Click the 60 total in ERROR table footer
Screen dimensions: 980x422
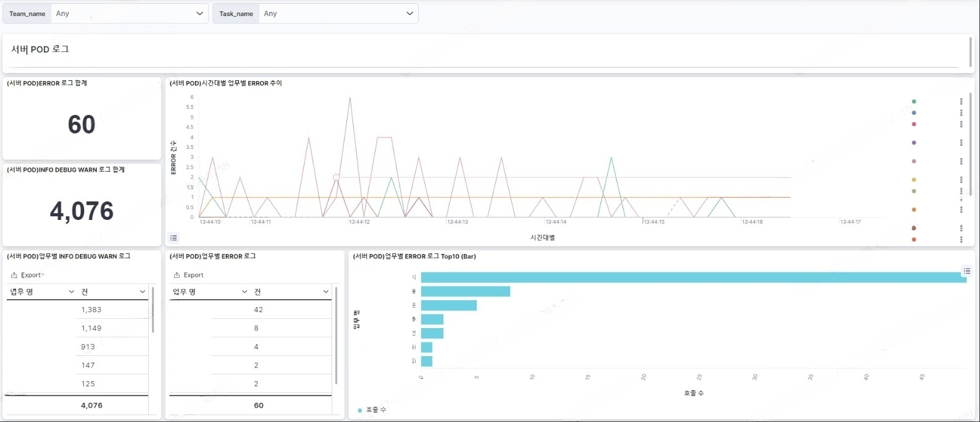tap(259, 405)
